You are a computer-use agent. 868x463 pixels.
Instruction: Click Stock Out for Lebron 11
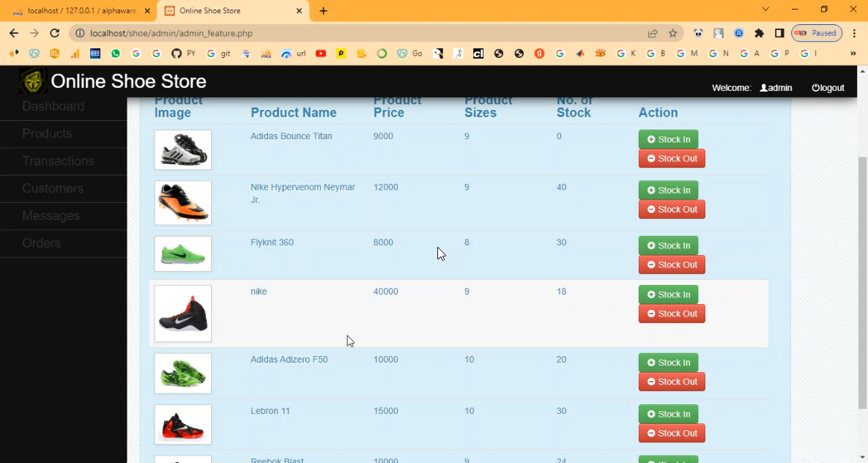[x=672, y=433]
